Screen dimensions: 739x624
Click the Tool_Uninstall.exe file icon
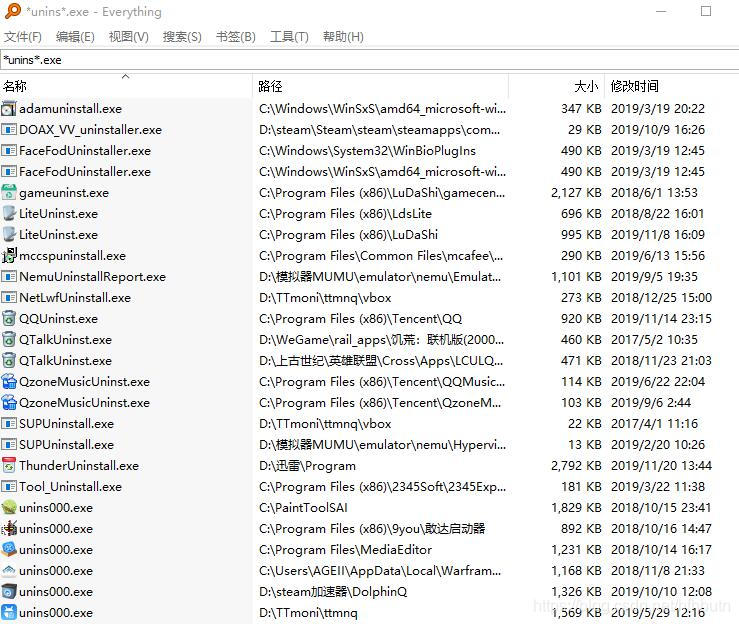point(8,486)
